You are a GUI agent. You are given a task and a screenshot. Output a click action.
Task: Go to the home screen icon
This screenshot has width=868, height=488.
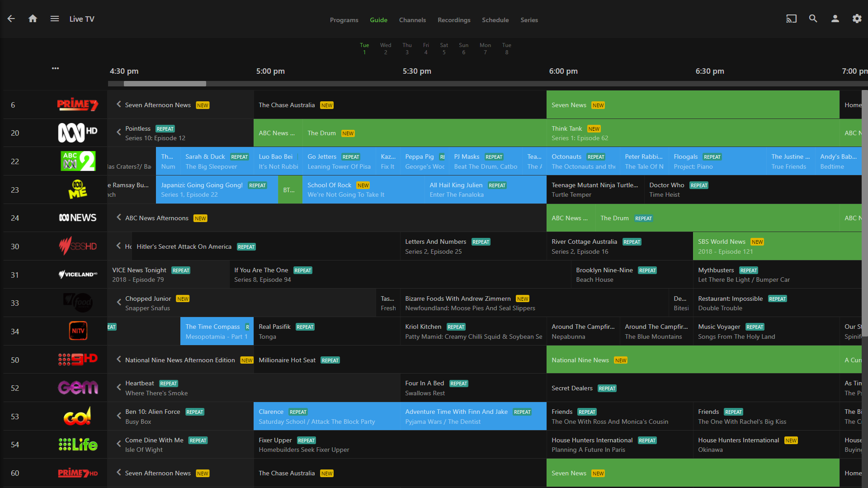(x=33, y=19)
